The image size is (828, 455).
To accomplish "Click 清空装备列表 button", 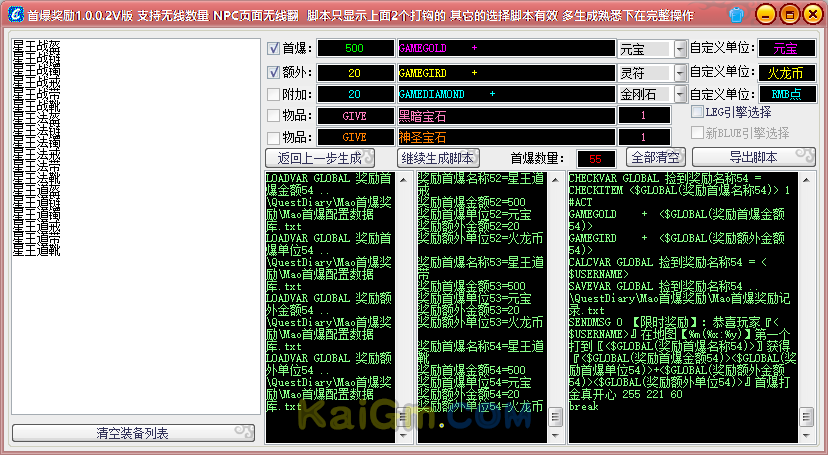I will point(133,433).
